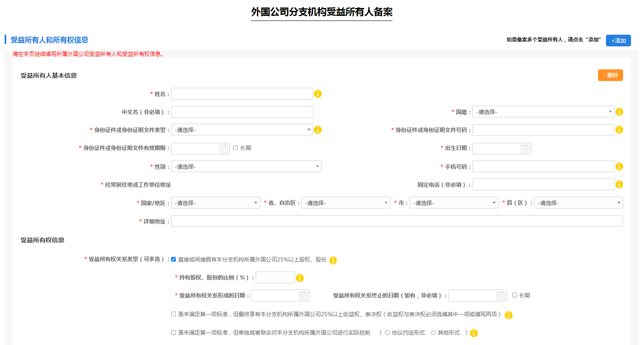Click the info icon beside 持有股权比例
This screenshot has height=345, width=644.
[300, 277]
